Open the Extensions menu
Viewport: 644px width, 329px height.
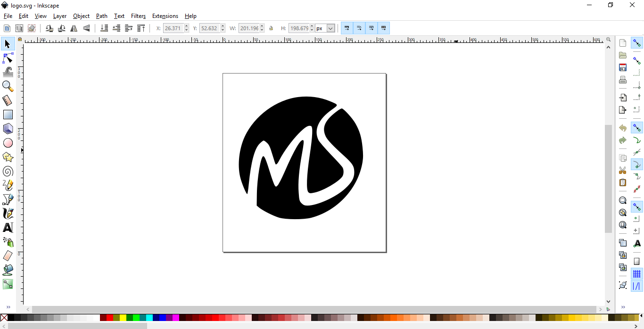click(165, 16)
